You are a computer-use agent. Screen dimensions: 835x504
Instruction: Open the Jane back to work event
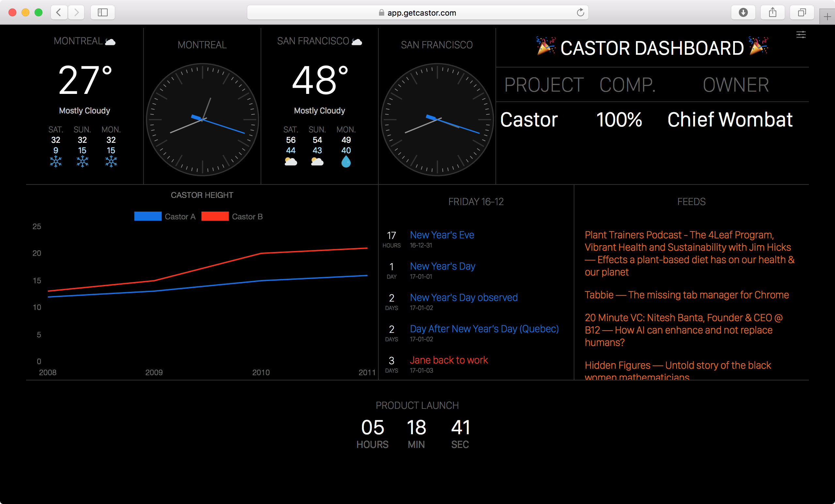[449, 360]
